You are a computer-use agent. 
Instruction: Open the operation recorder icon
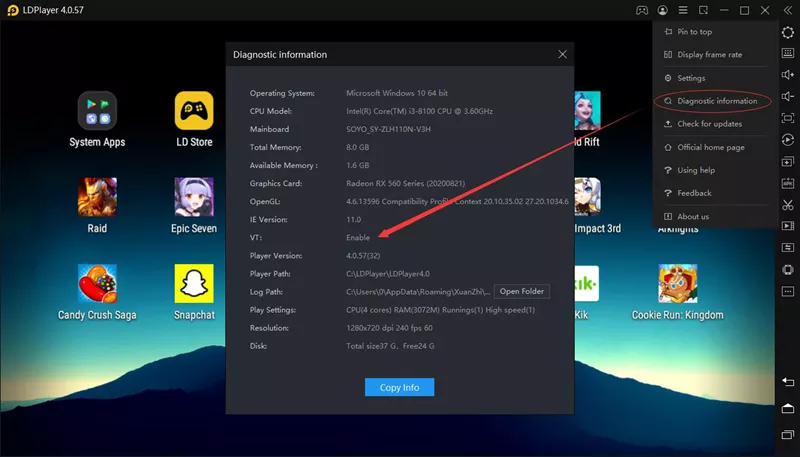point(788,140)
